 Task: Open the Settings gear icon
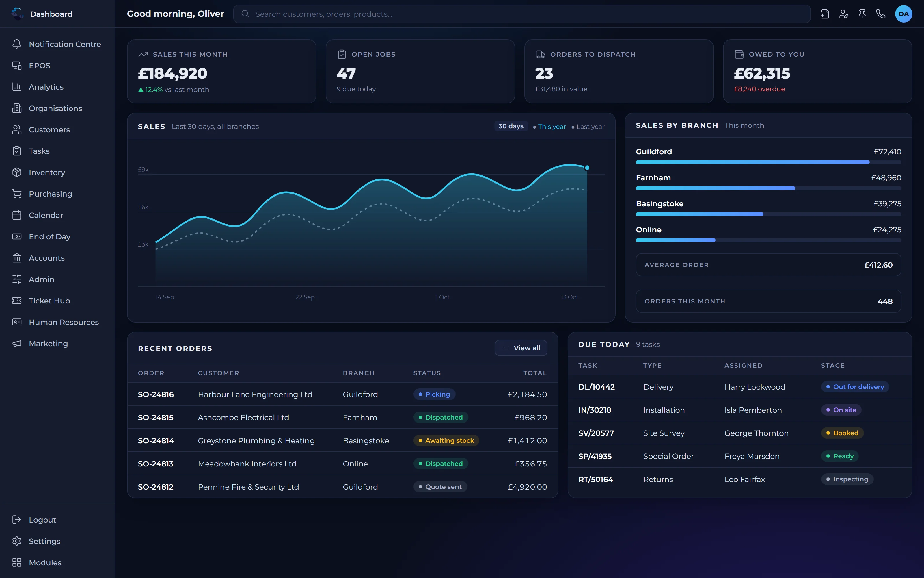pos(17,541)
